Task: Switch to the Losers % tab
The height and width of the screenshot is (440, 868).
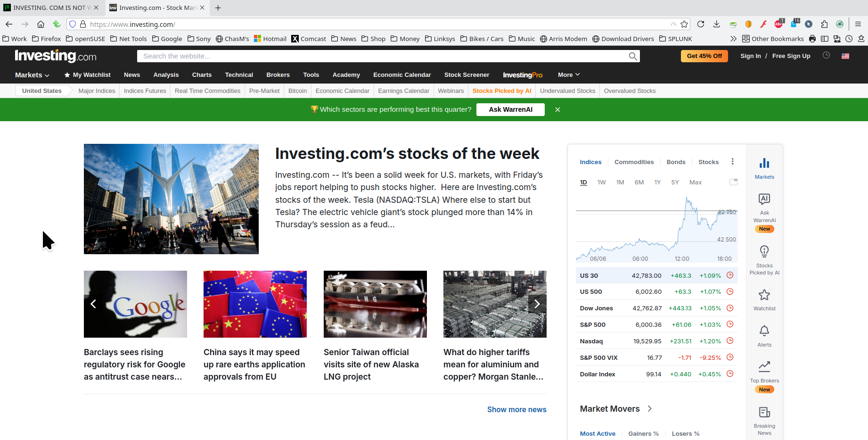Action: click(686, 433)
